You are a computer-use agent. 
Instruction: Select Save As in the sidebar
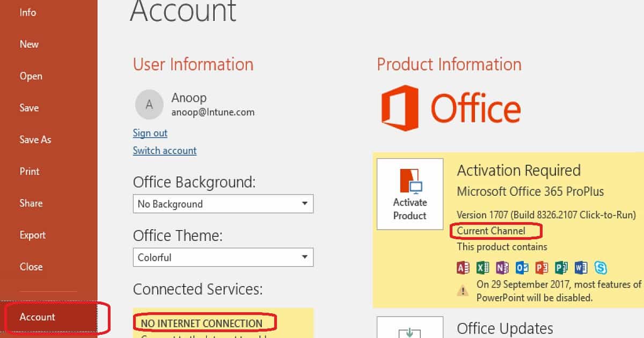click(x=35, y=139)
